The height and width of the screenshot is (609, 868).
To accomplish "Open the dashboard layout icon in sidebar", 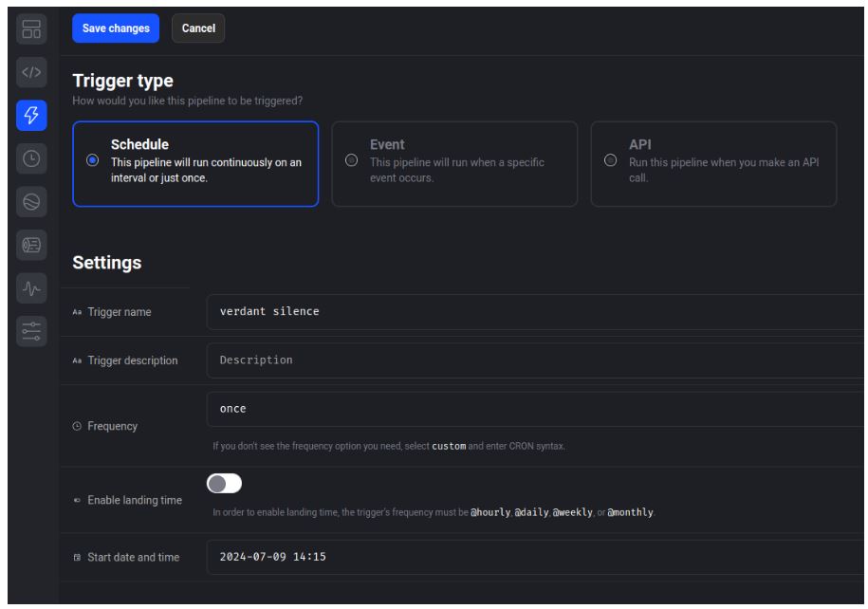I will point(29,28).
